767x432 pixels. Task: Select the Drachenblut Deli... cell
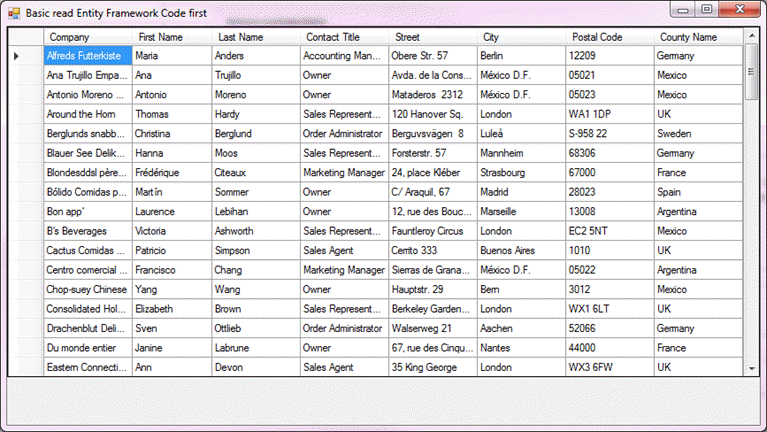[88, 328]
